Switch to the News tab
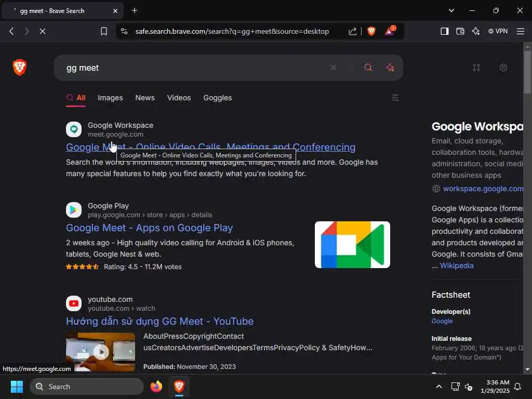The height and width of the screenshot is (399, 532). coord(145,98)
